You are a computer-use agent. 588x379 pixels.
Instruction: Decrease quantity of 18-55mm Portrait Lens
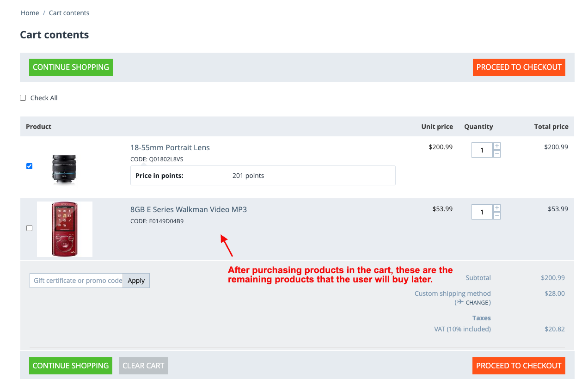pyautogui.click(x=497, y=154)
